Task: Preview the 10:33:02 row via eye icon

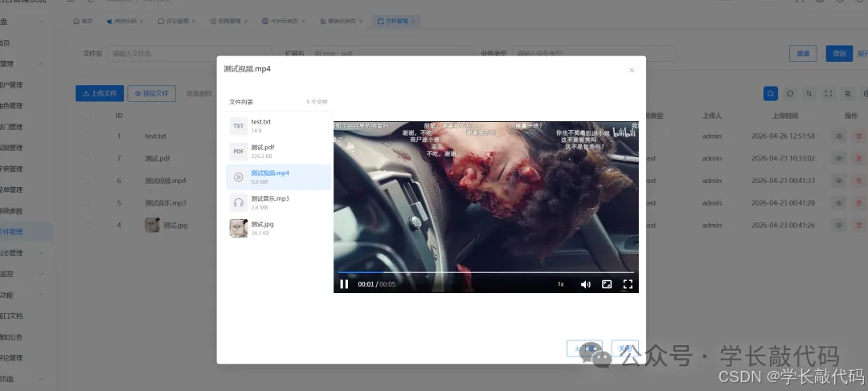Action: pos(838,158)
